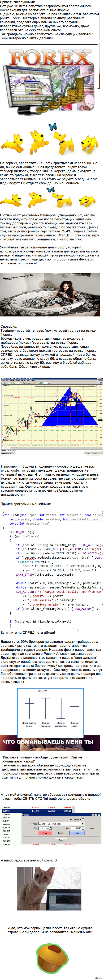Click the Update button in Quotes dialog
The height and width of the screenshot is (980, 104).
[61, 833]
